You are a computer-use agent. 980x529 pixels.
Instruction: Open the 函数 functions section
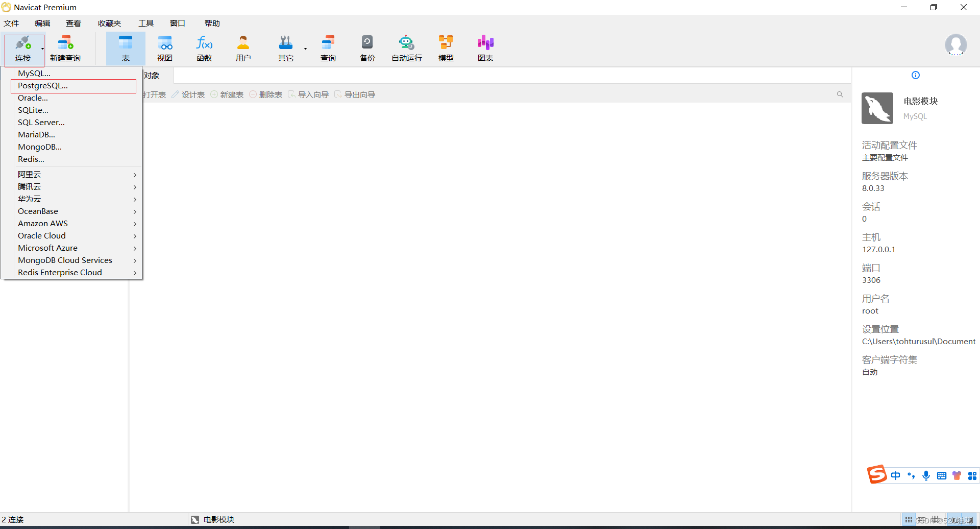(204, 49)
